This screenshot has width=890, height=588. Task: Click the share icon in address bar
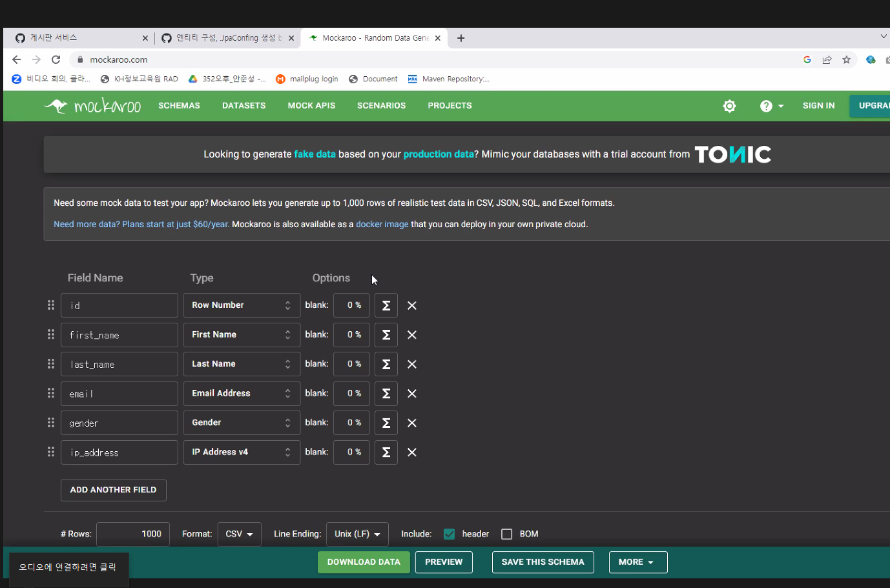click(827, 59)
